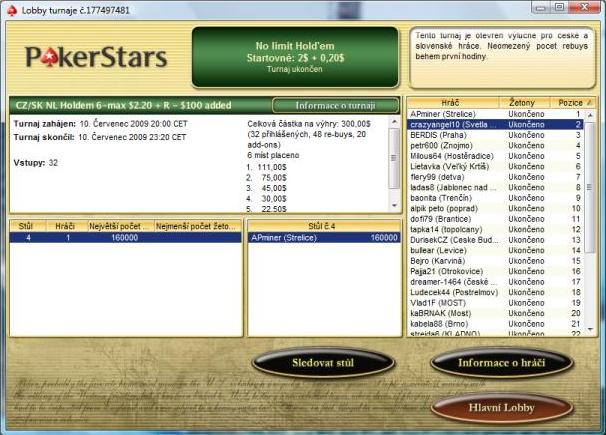Click the Vstupy: 32 entry count

click(36, 163)
